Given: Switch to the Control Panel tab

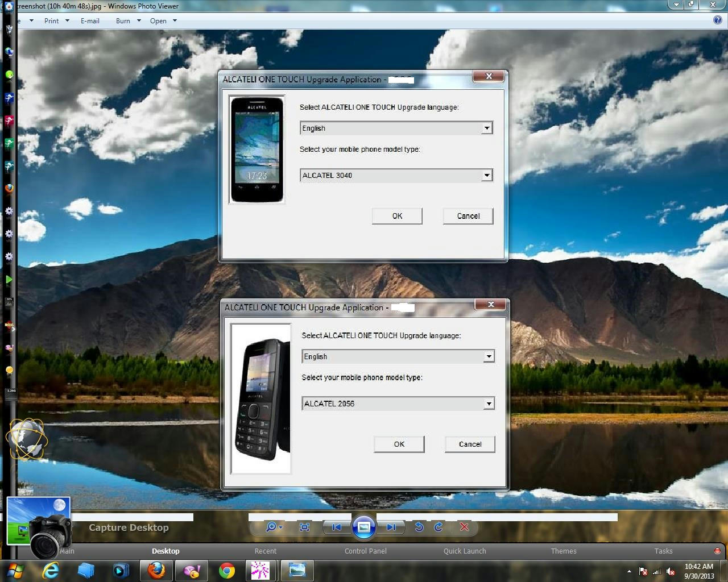Looking at the screenshot, I should click(366, 551).
